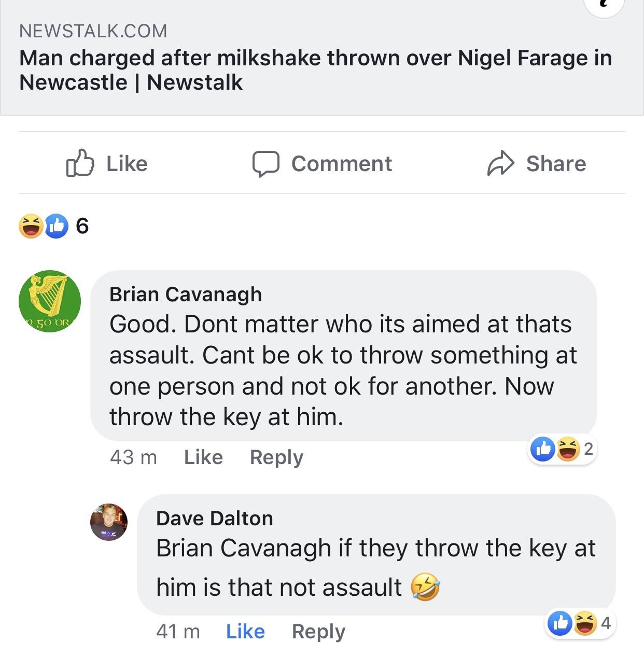Screen dimensions: 644x657
Task: Click the thumbs-up reaction on Dave's comment
Action: point(559,623)
